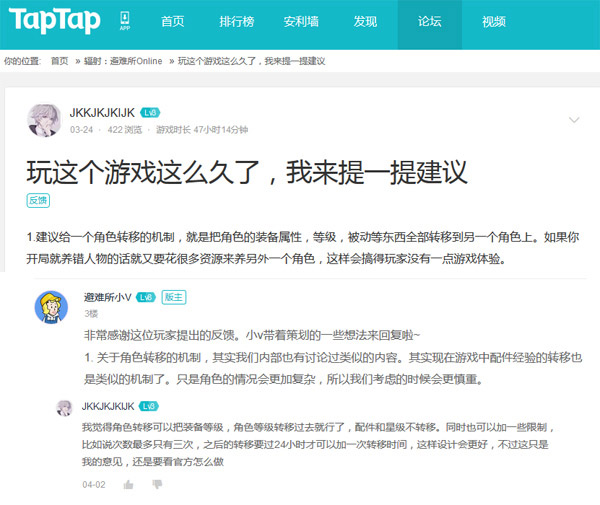Image resolution: width=600 pixels, height=505 pixels.
Task: Click the level badge beside post author name
Action: pyautogui.click(x=150, y=113)
